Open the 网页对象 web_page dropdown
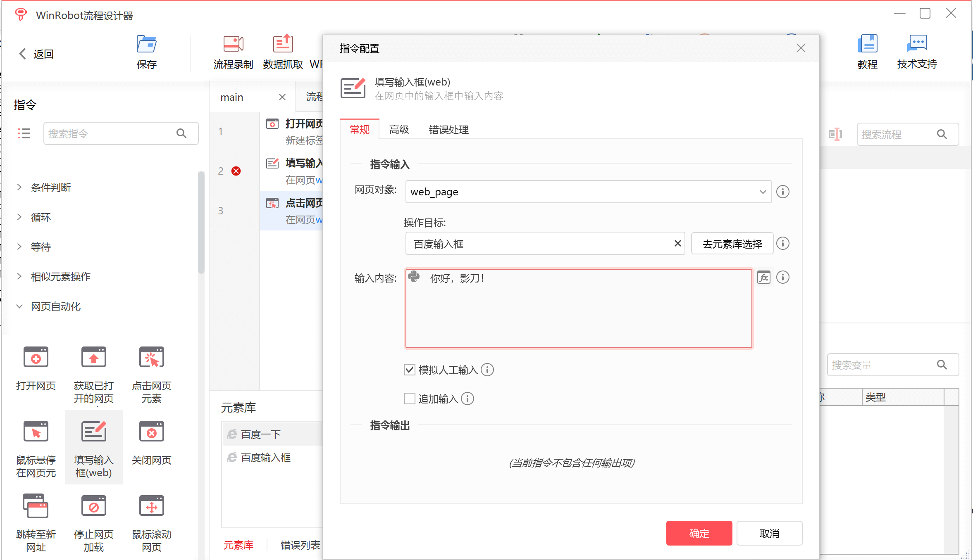Screen dimensions: 973x560 763,192
